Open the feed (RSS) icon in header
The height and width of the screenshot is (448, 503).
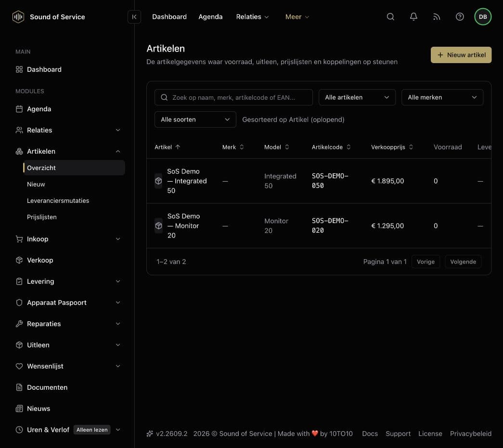click(x=437, y=17)
